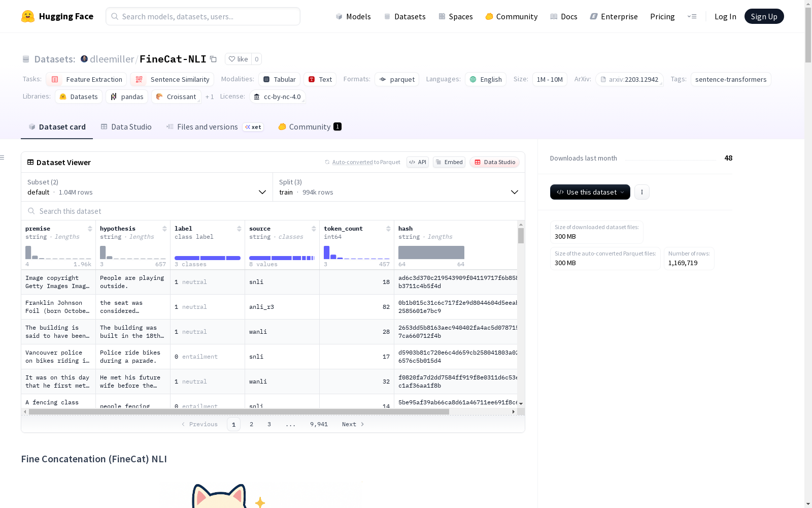
Task: Select the Sentence Similarity task tag
Action: 172,79
